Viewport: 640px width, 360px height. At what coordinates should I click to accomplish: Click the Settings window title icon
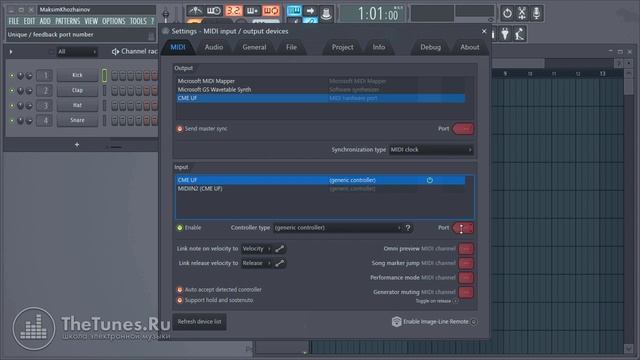click(x=165, y=31)
